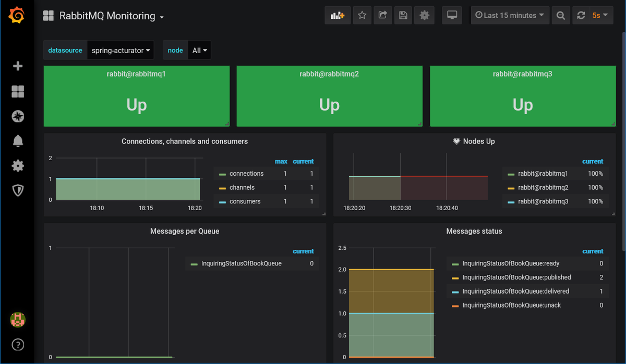The height and width of the screenshot is (364, 626).
Task: Sort legend by current in Connections panel
Action: pyautogui.click(x=303, y=162)
